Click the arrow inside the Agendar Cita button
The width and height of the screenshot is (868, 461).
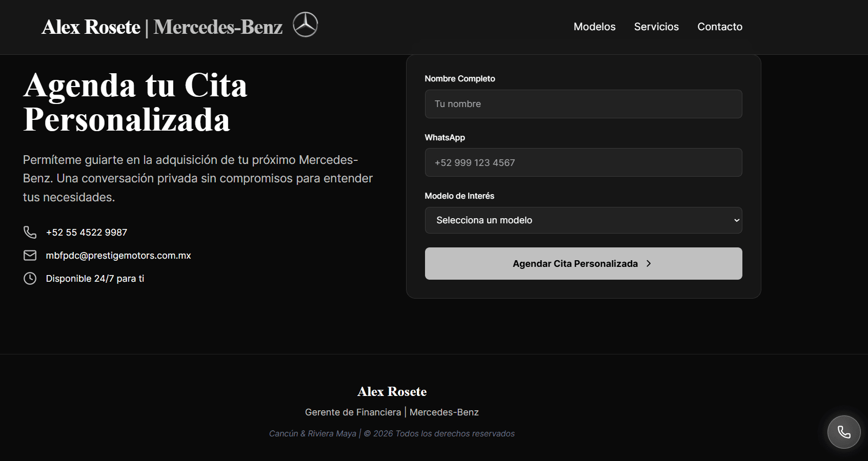(649, 263)
